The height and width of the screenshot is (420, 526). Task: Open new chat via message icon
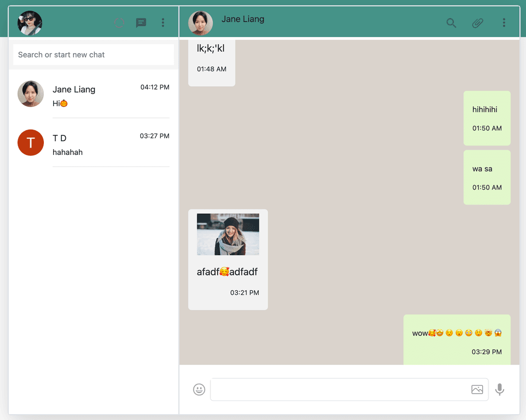coord(141,23)
